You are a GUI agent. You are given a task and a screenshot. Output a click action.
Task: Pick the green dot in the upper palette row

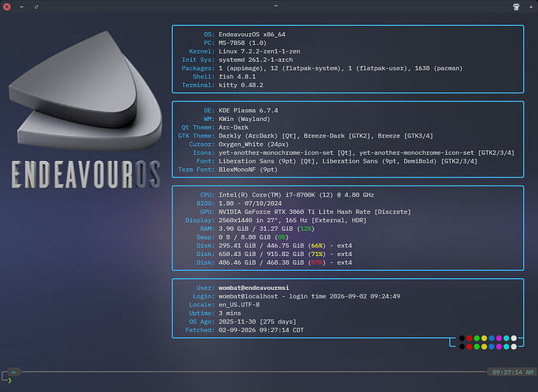click(x=477, y=339)
